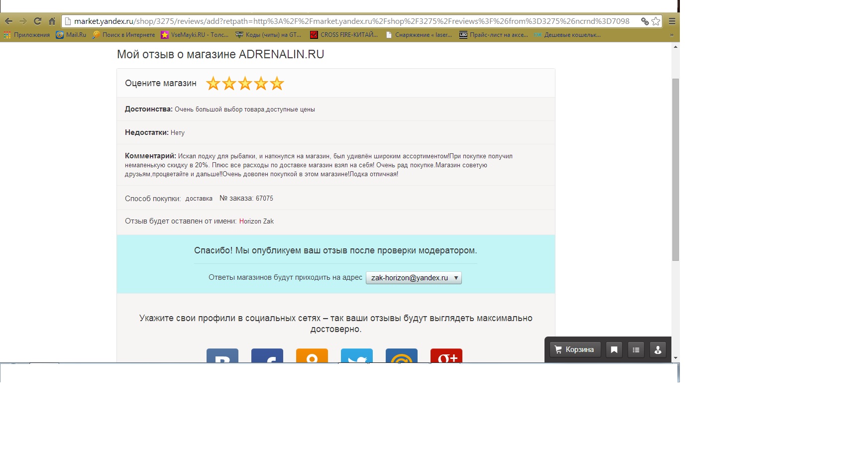Click the scrollbar up arrow
This screenshot has height=455, width=868.
pos(675,47)
